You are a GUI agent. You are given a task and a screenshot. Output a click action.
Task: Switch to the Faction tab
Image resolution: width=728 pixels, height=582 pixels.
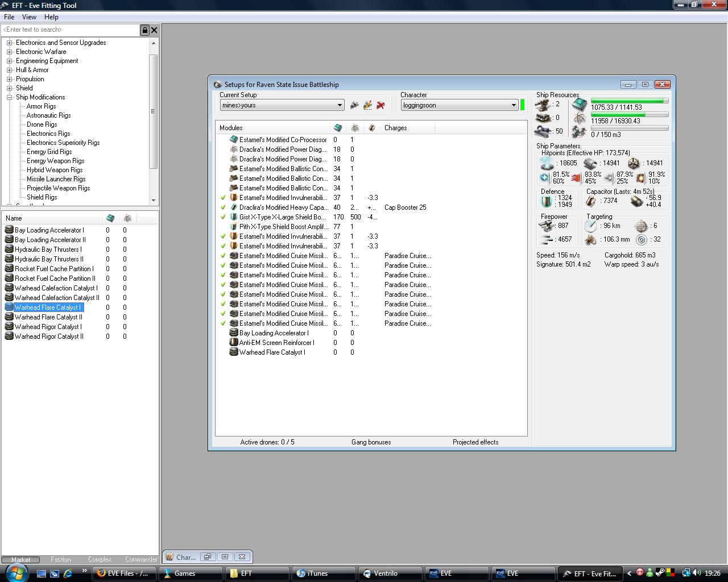point(60,559)
